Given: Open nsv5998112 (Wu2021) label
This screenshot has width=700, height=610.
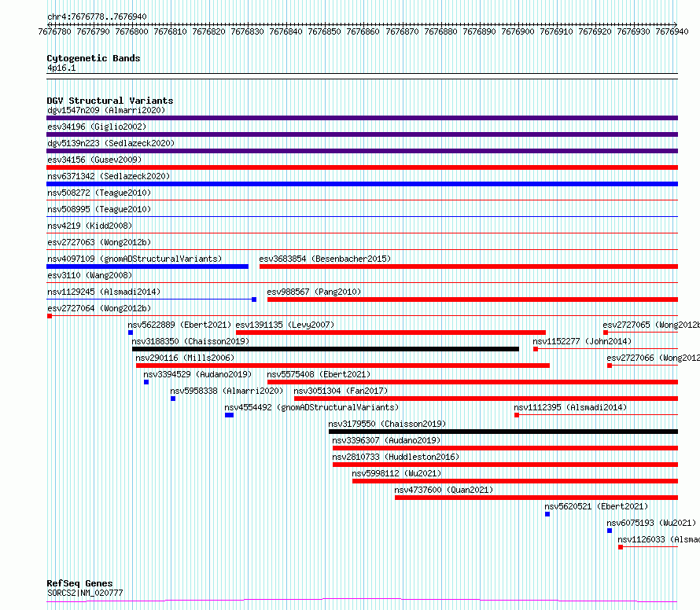Looking at the screenshot, I should pos(396,473).
